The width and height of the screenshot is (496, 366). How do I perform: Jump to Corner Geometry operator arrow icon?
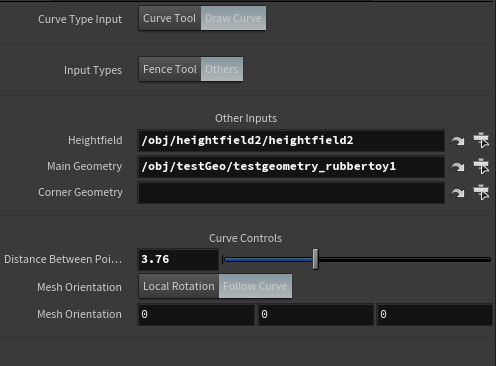[x=458, y=193]
